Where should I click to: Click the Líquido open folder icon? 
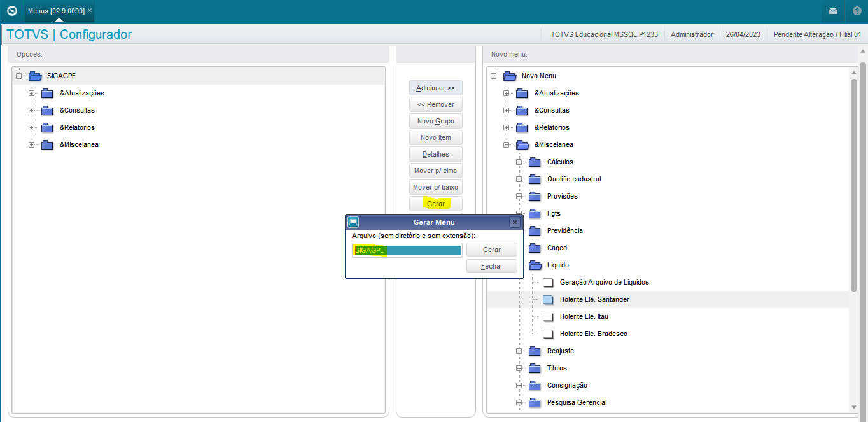(x=535, y=265)
